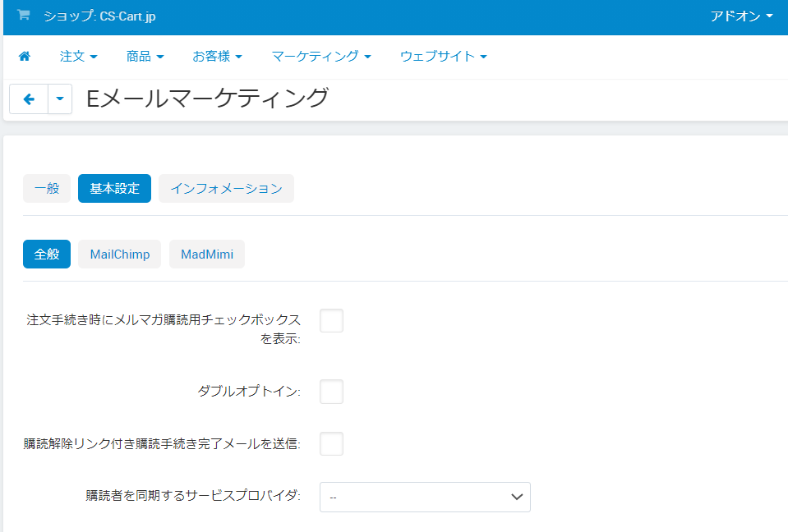Viewport: 788px width, 532px height.
Task: Toggle the ダブルオプトイン checkbox
Action: coord(331,392)
